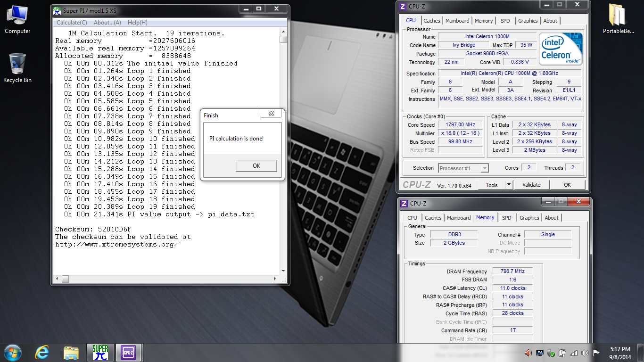644x362 pixels.
Task: Click the Super PI horizontal scrollbar left arrow
Action: coord(57,279)
